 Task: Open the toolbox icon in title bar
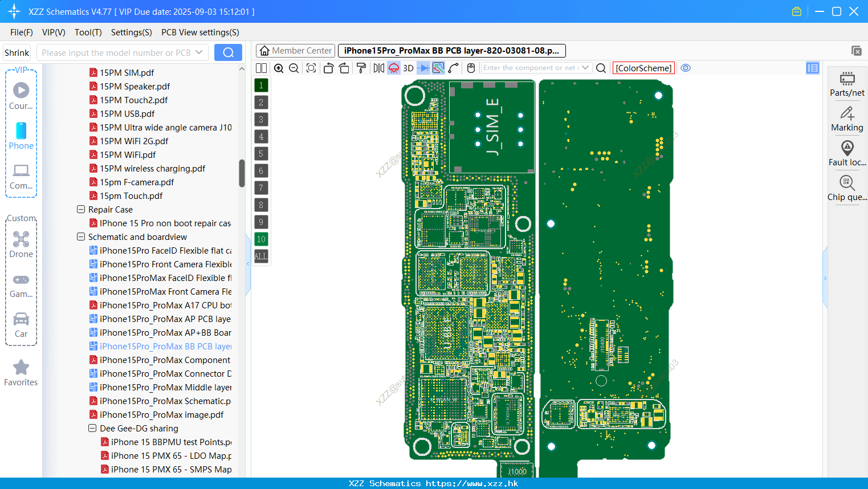tap(797, 11)
